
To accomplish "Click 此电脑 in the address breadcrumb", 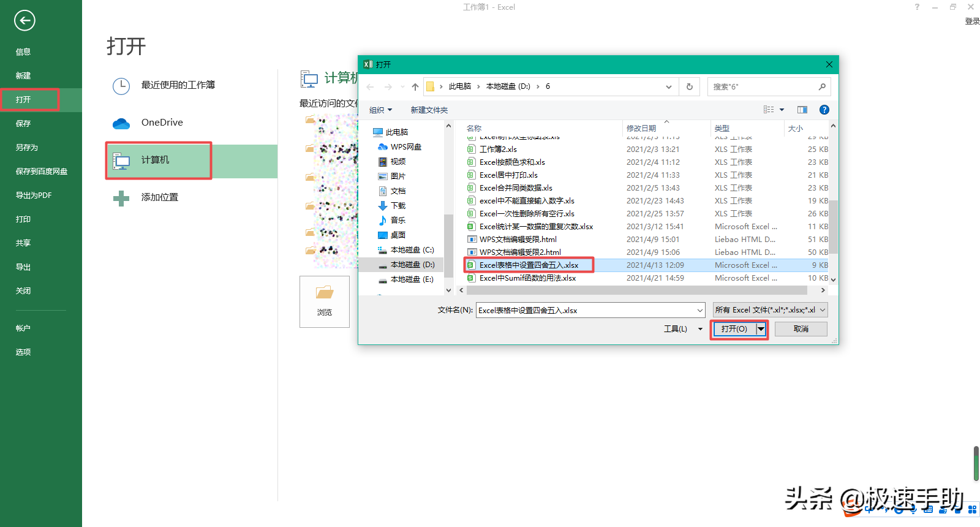I will tap(460, 87).
